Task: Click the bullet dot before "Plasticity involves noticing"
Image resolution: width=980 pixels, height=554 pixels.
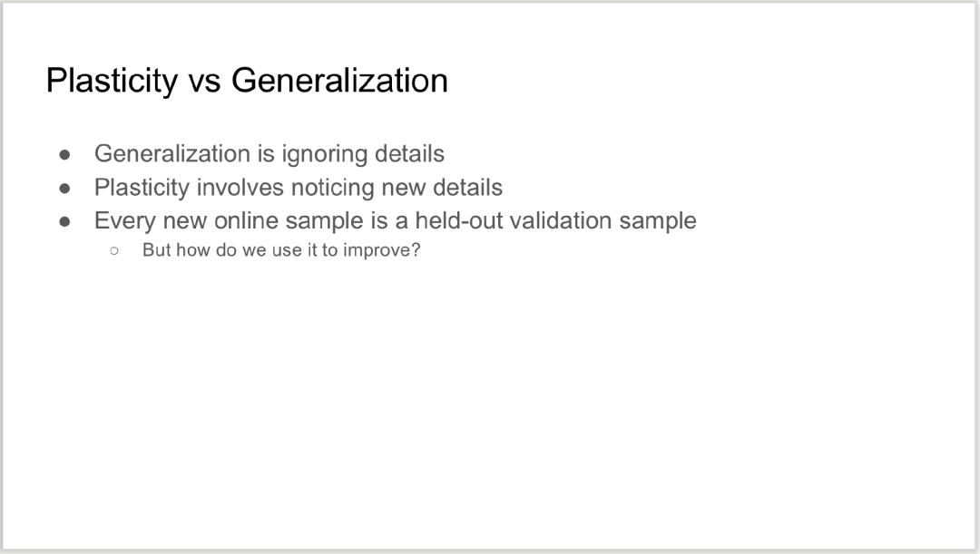Action: (65, 189)
